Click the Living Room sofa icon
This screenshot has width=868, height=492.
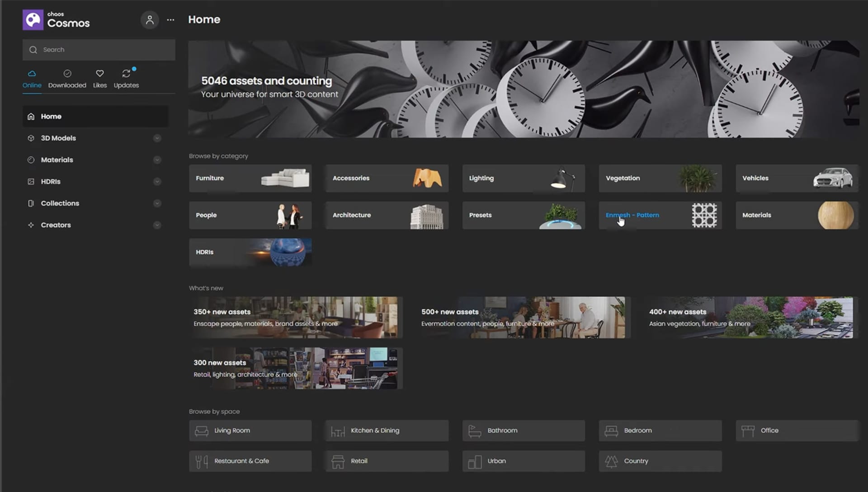[x=202, y=431]
